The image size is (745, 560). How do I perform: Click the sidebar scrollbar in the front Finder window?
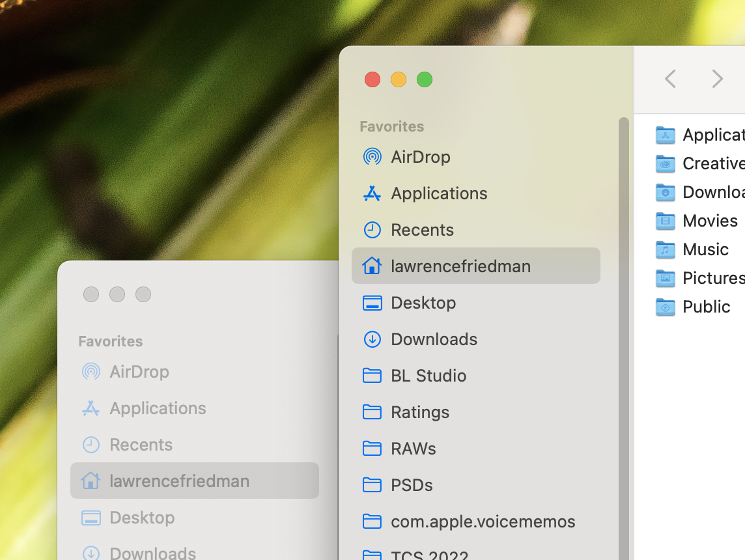[x=624, y=338]
